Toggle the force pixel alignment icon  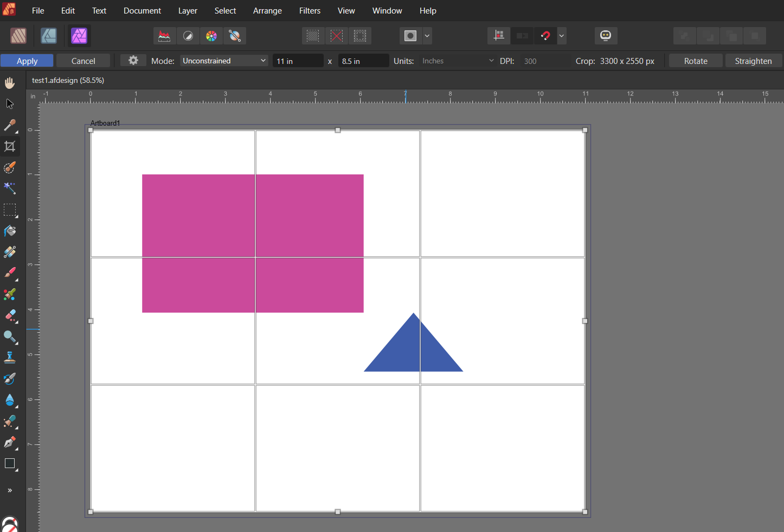pos(499,36)
